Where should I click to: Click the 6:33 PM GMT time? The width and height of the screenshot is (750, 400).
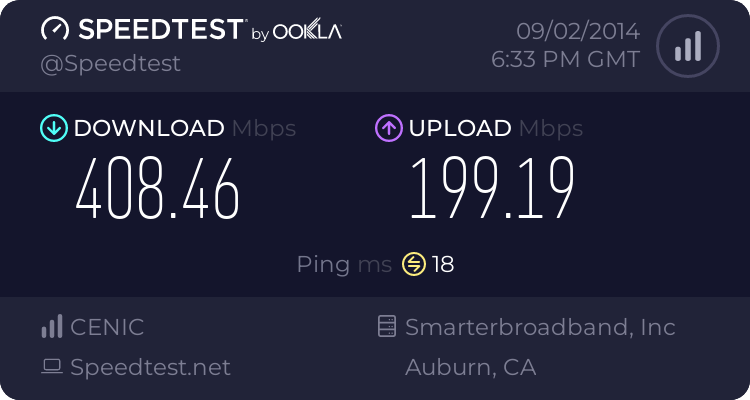pyautogui.click(x=565, y=60)
